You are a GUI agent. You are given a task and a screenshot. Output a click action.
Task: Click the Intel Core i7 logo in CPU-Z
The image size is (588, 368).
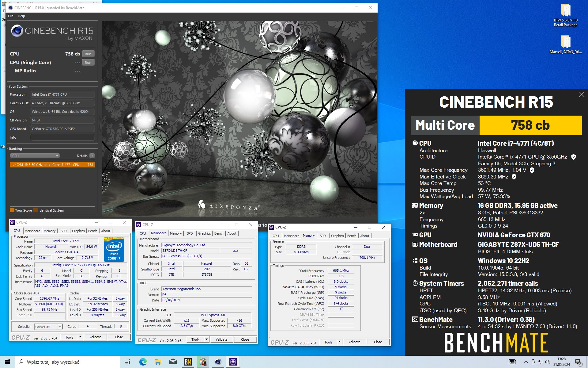point(114,249)
